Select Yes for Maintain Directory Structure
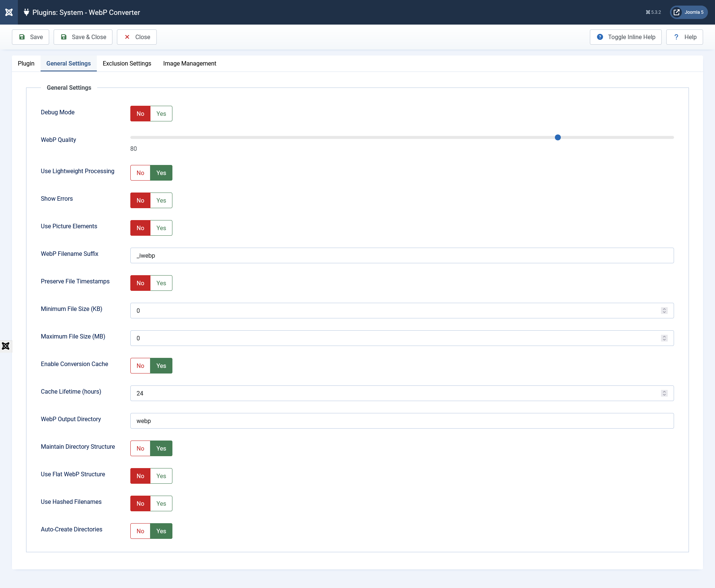The height and width of the screenshot is (588, 715). coord(161,448)
